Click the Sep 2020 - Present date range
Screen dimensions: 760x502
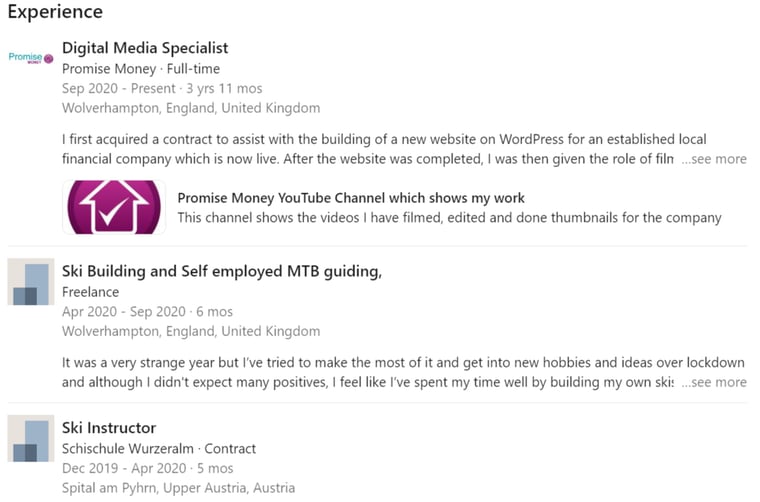(119, 89)
